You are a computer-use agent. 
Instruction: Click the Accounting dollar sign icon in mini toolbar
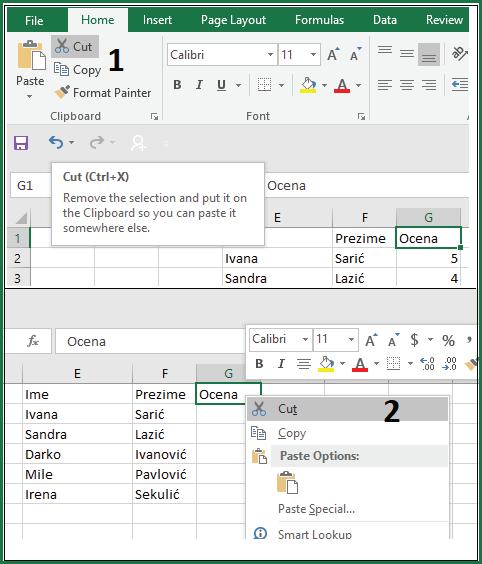(414, 340)
